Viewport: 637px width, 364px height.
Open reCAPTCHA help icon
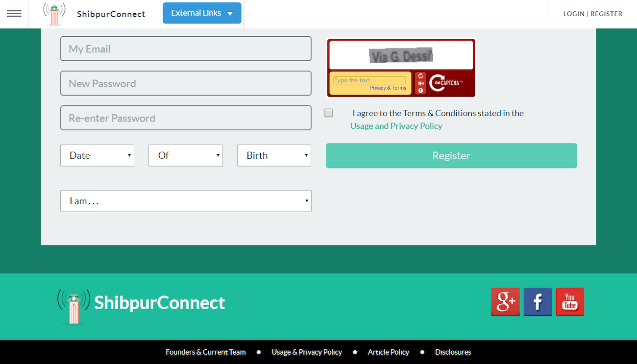coord(420,91)
